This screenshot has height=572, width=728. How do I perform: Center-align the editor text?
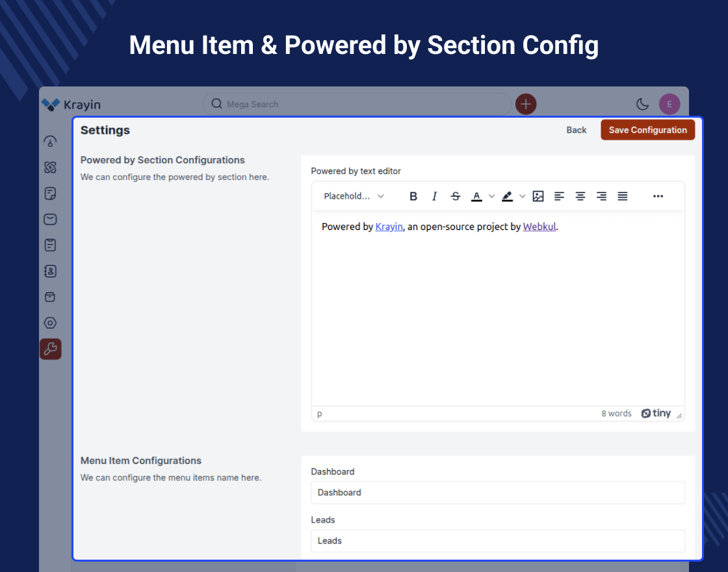(580, 196)
